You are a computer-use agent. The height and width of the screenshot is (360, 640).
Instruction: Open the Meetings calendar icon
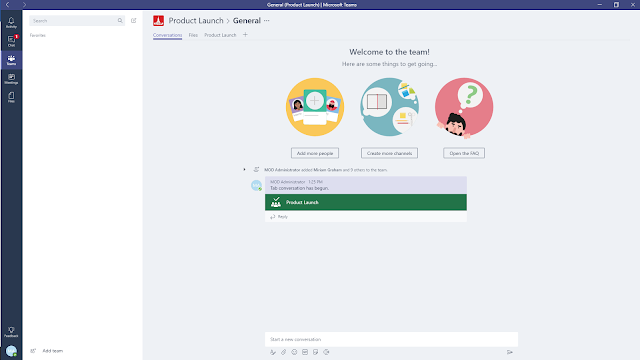[11, 79]
